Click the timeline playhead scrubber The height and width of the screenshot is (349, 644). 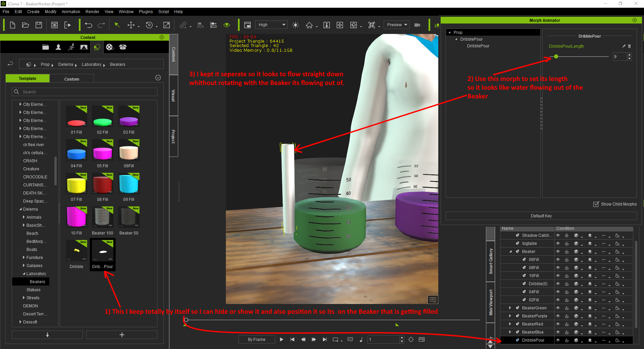(x=186, y=320)
